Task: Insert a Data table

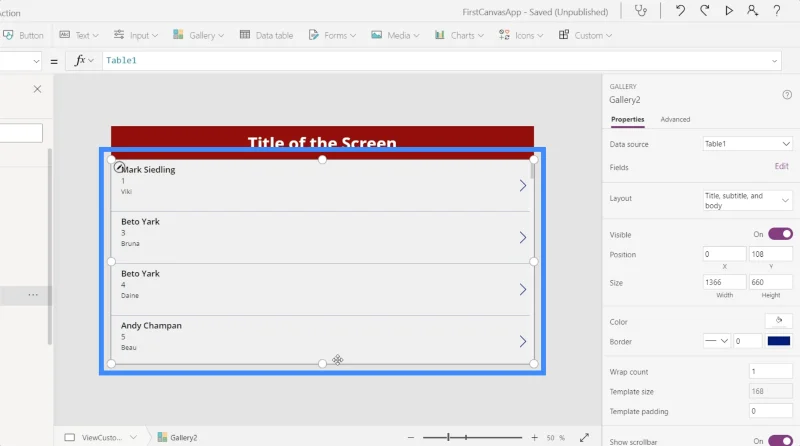Action: 266,35
